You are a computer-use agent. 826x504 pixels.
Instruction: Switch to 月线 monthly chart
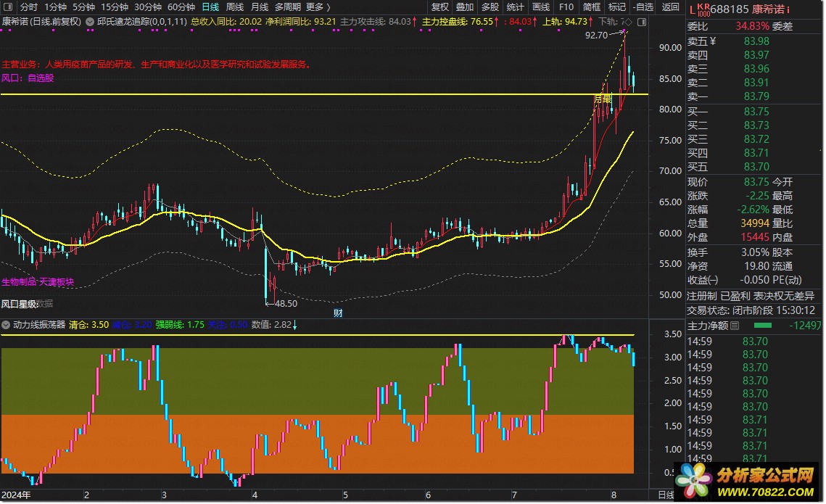click(259, 7)
